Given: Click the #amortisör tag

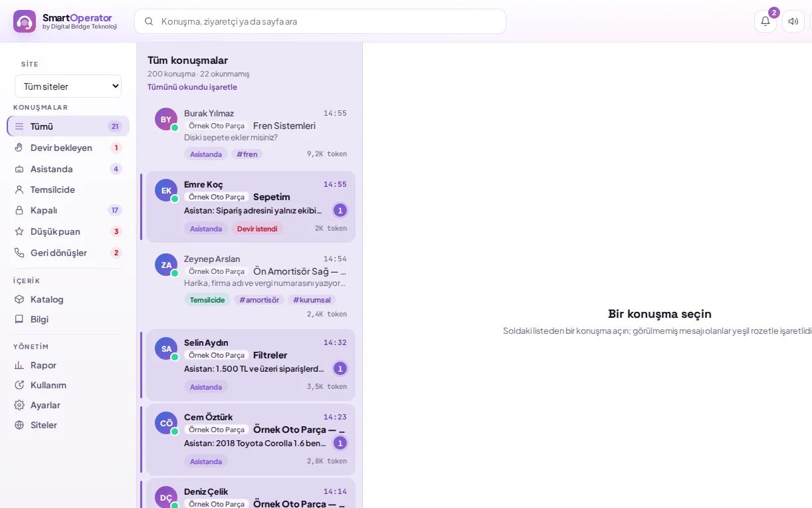Looking at the screenshot, I should [259, 300].
